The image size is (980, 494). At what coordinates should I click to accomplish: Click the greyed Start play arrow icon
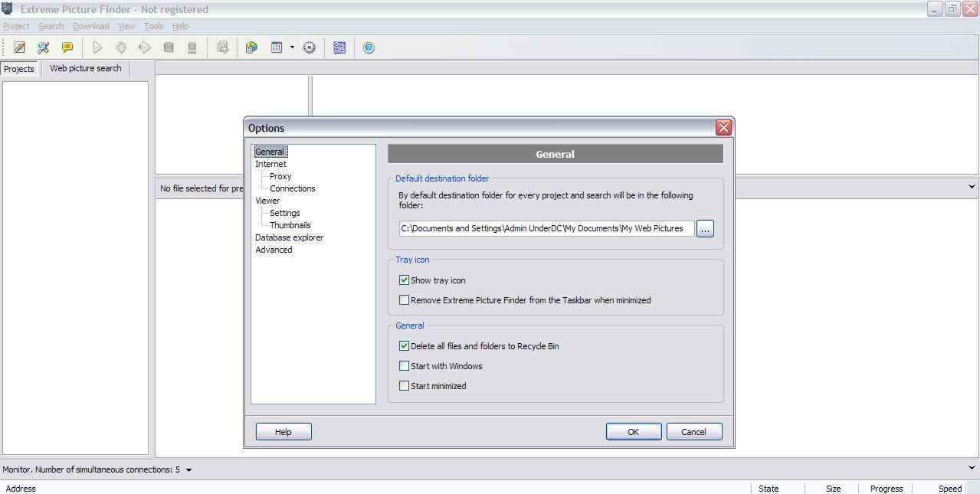click(97, 47)
